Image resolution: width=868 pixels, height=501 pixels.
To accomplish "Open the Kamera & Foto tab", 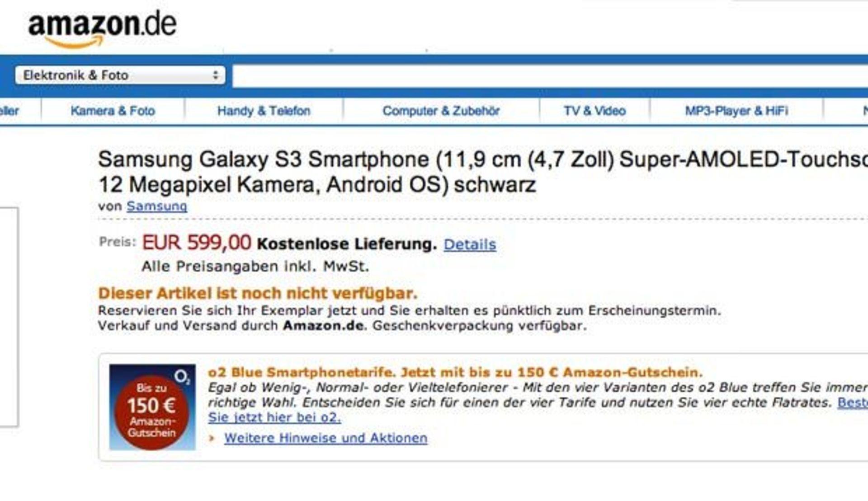I will point(113,111).
